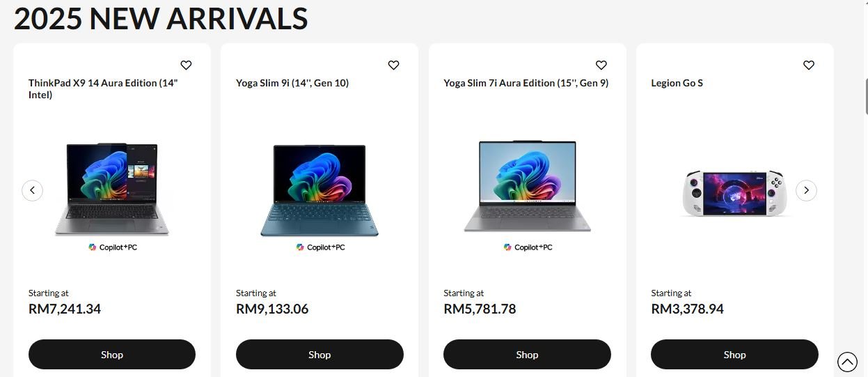
Task: Select the Legion Go S product title
Action: [x=677, y=83]
